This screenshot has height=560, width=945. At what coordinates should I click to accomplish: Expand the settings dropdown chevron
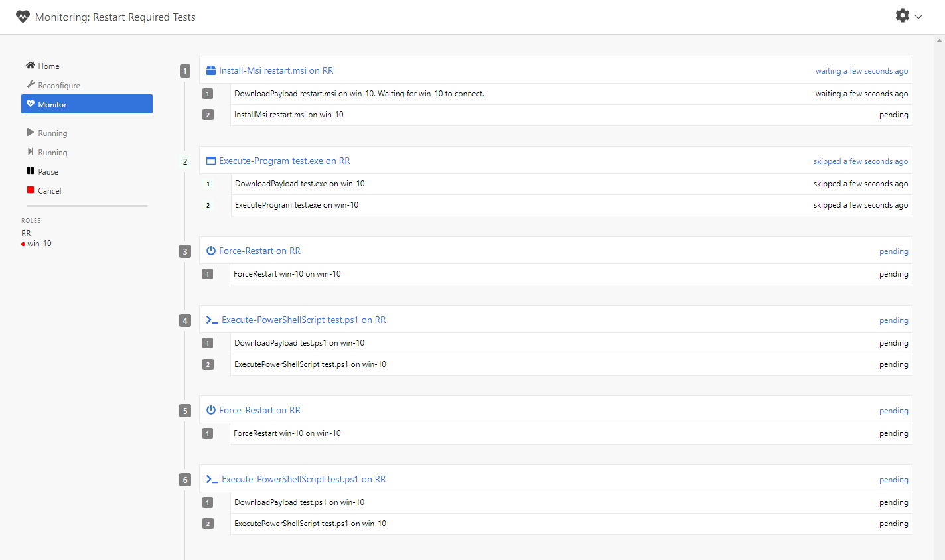click(918, 17)
